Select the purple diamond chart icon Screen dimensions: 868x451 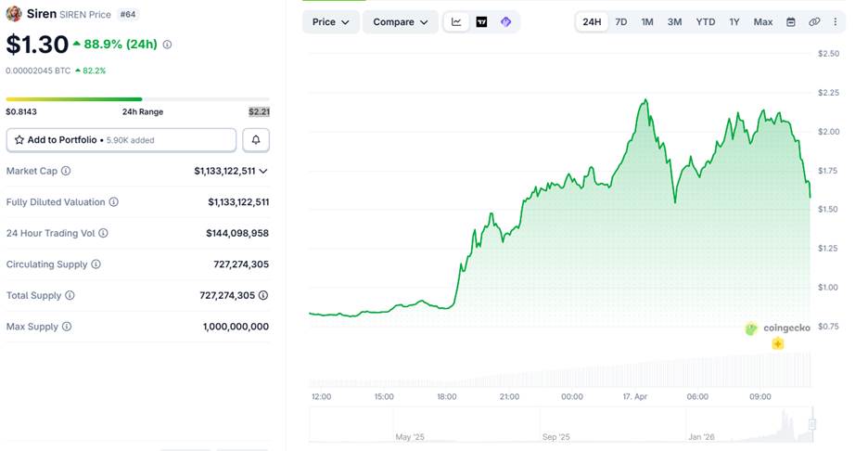505,21
